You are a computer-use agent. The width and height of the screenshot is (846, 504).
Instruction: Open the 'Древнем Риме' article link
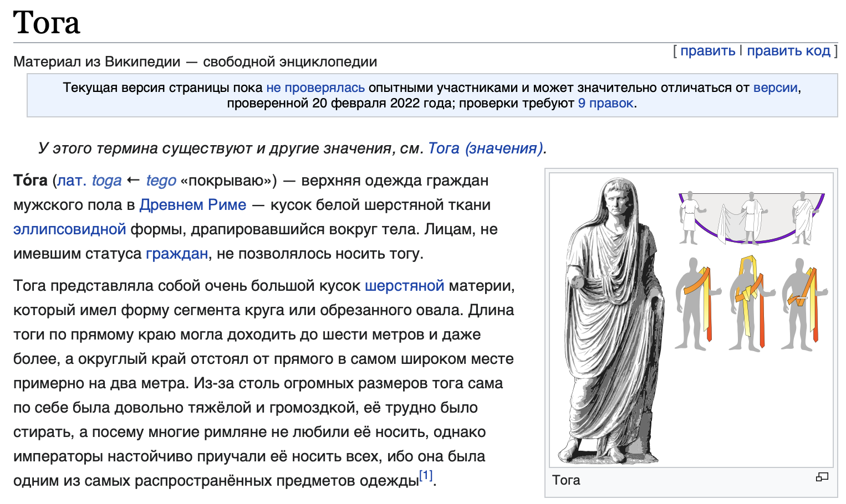coord(193,205)
